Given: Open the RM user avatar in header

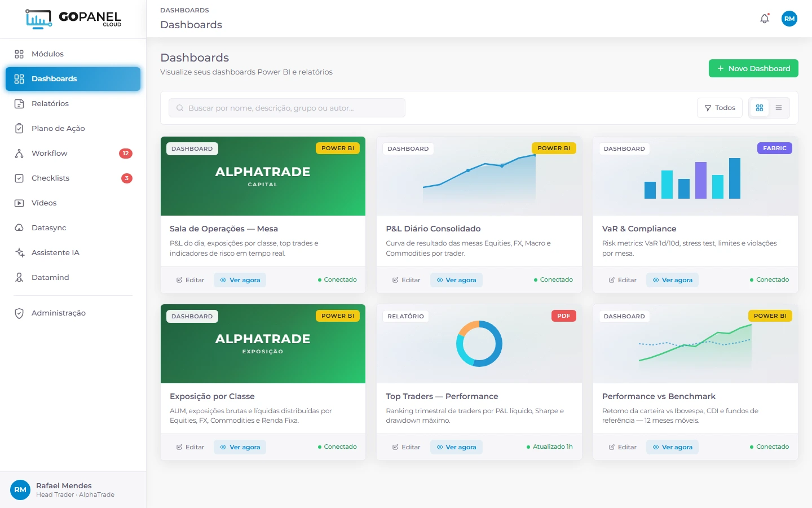Looking at the screenshot, I should (789, 19).
